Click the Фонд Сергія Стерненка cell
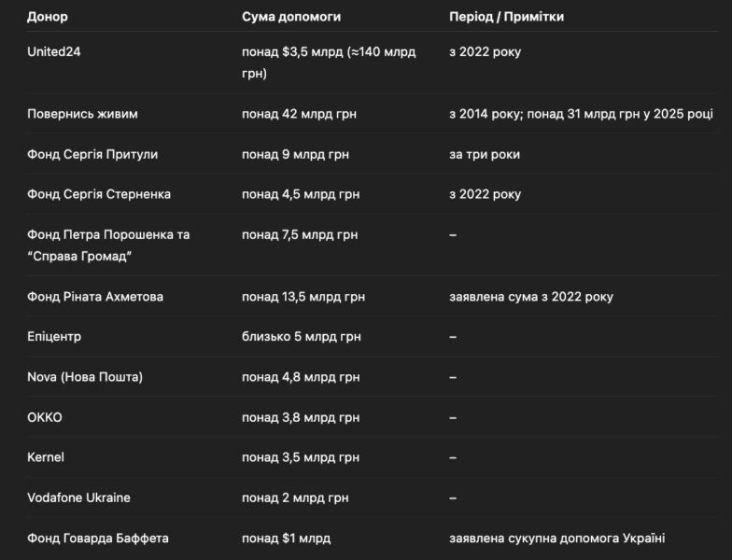 (99, 194)
